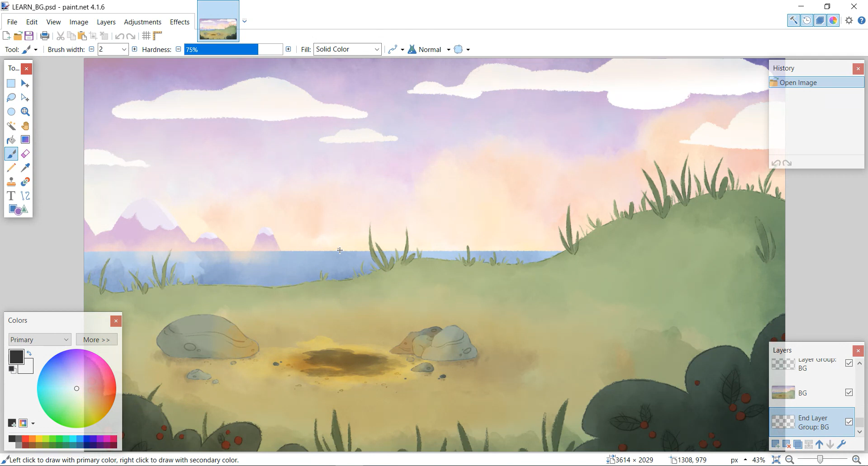Select the Color Picker eyedropper tool

coord(25,168)
